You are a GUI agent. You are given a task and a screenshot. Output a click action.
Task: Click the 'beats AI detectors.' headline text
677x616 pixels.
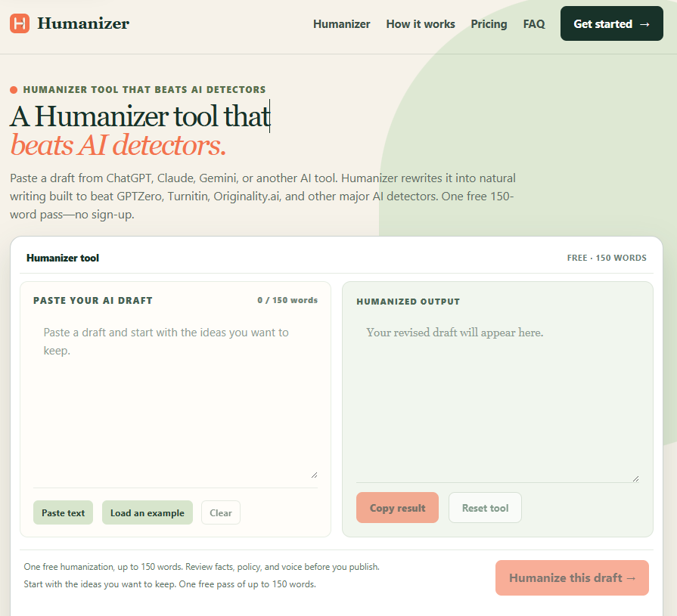[x=118, y=145]
